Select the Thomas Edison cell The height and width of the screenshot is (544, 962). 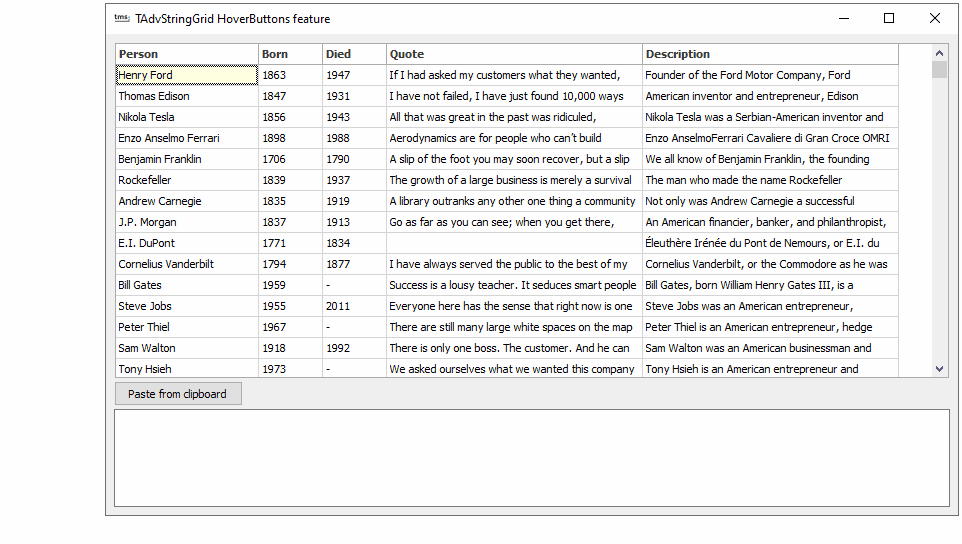click(x=187, y=96)
